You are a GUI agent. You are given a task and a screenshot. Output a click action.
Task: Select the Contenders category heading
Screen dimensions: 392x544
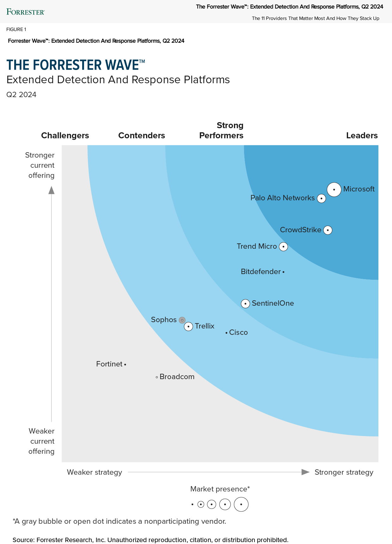[142, 135]
